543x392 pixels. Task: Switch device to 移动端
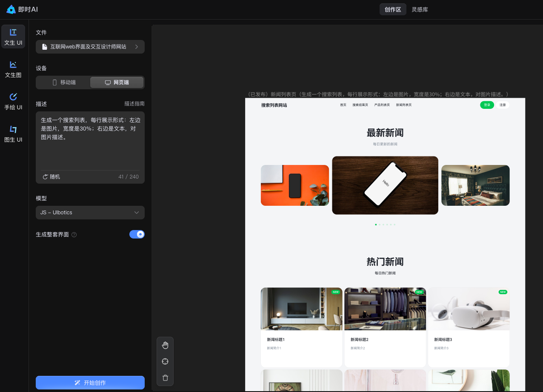click(x=63, y=82)
